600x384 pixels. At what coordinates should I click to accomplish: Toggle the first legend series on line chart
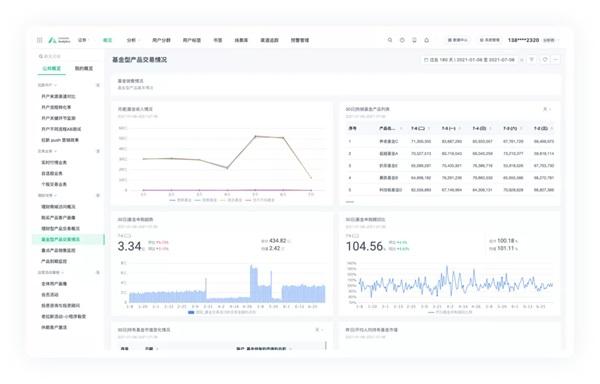(x=180, y=200)
